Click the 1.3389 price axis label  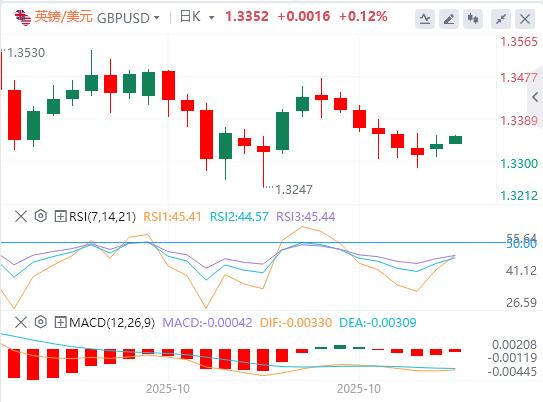(x=519, y=121)
